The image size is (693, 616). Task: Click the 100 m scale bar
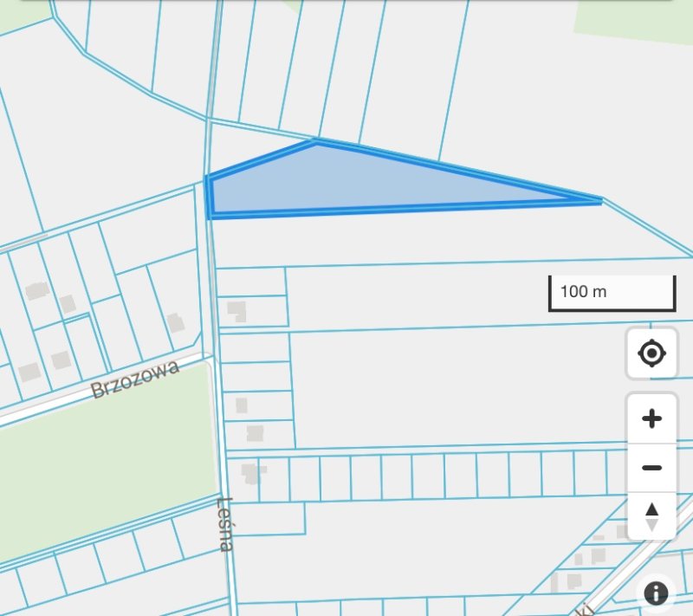(x=612, y=293)
